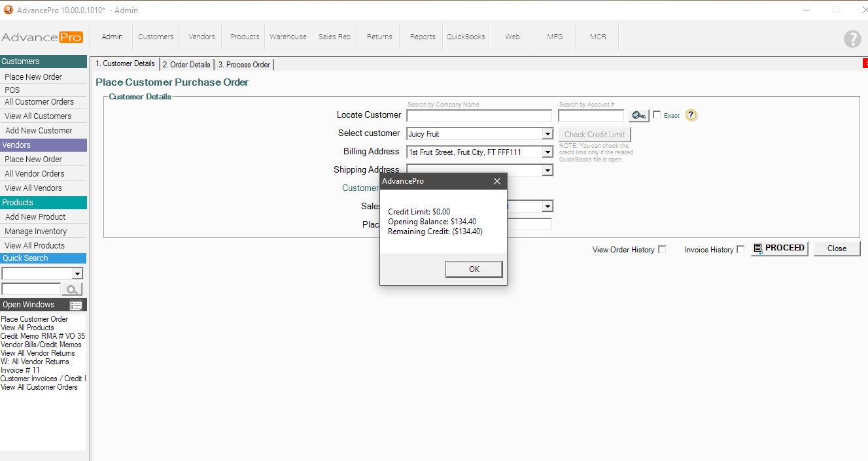Image resolution: width=868 pixels, height=461 pixels.
Task: Click the yellow question mark help icon
Action: [691, 115]
